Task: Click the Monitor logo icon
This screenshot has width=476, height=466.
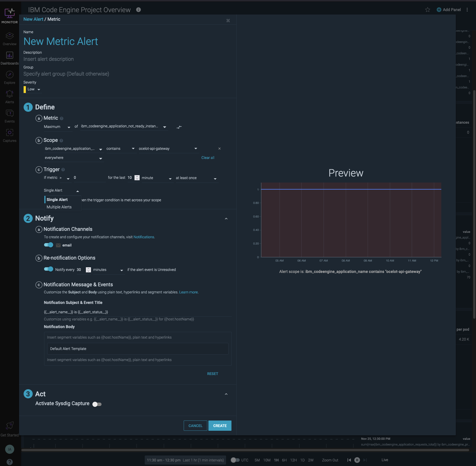Action: 10,13
